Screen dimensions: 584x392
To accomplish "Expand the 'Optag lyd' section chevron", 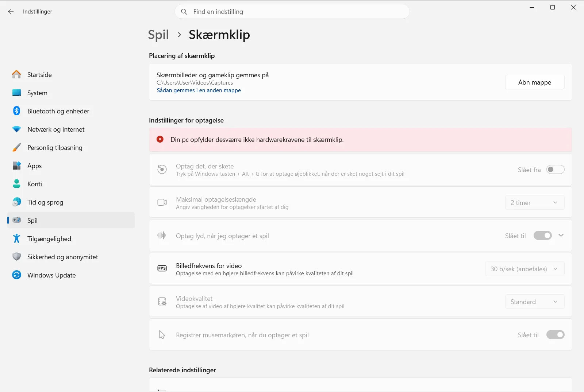I will pos(561,236).
